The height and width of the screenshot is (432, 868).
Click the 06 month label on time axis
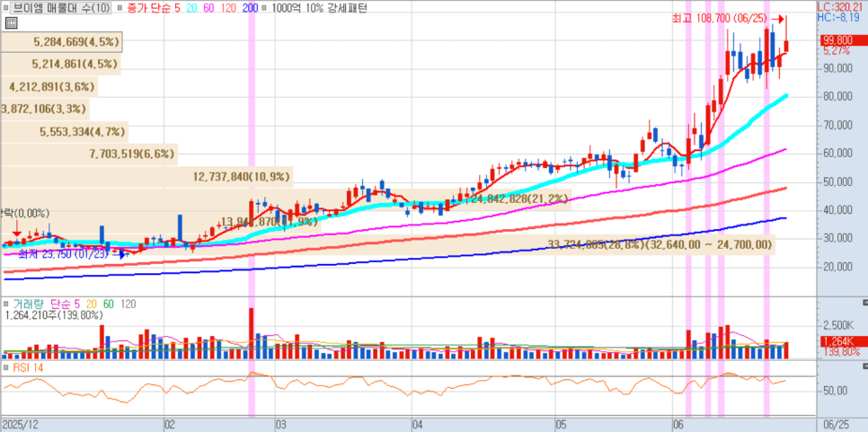pyautogui.click(x=678, y=424)
